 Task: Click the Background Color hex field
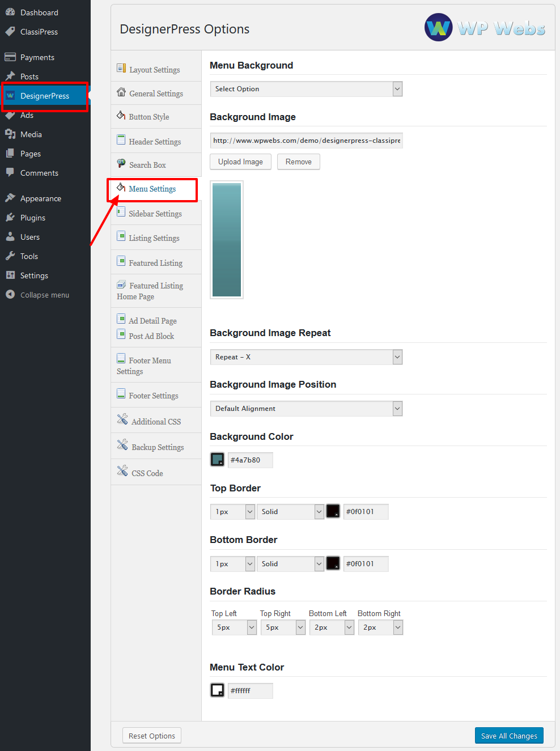click(250, 460)
